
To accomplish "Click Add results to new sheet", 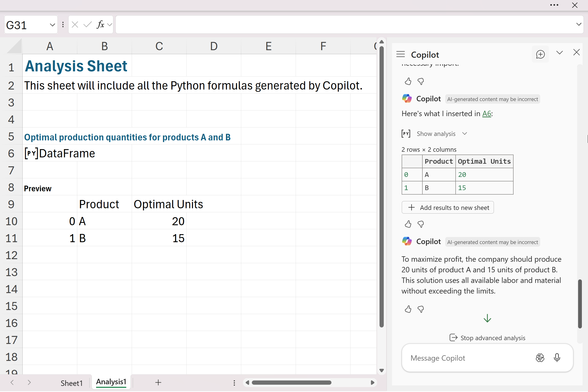I will coord(448,208).
